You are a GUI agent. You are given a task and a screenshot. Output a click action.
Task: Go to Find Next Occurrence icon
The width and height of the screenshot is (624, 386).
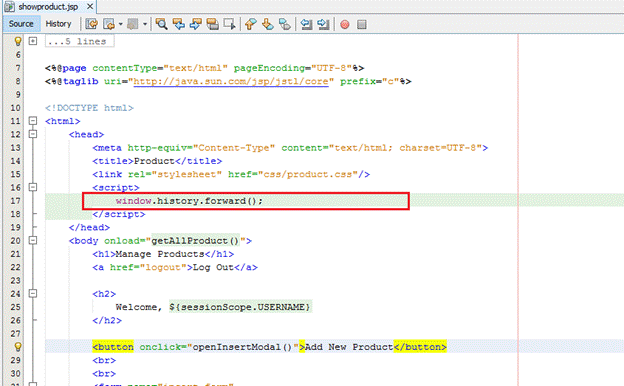195,24
